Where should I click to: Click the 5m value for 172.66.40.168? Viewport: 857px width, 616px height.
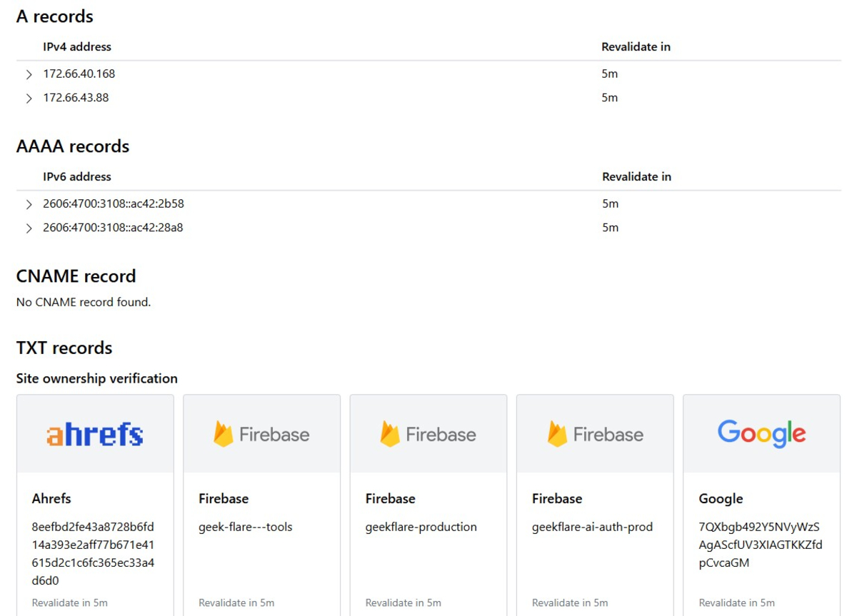pyautogui.click(x=610, y=74)
